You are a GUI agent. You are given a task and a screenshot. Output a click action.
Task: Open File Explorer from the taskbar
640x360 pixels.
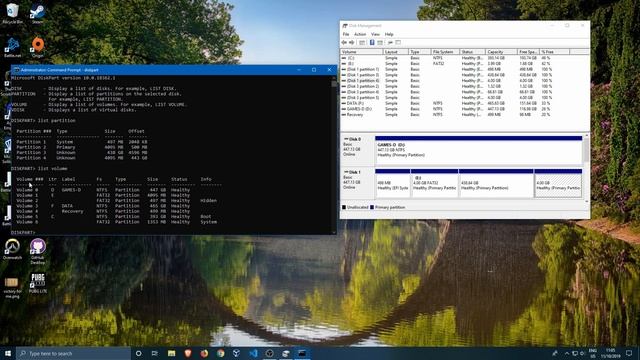coord(171,353)
